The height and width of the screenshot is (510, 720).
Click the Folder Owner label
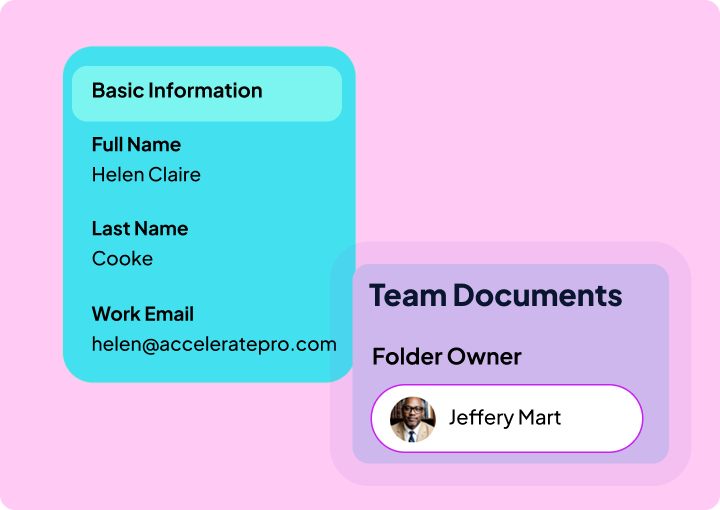(447, 356)
